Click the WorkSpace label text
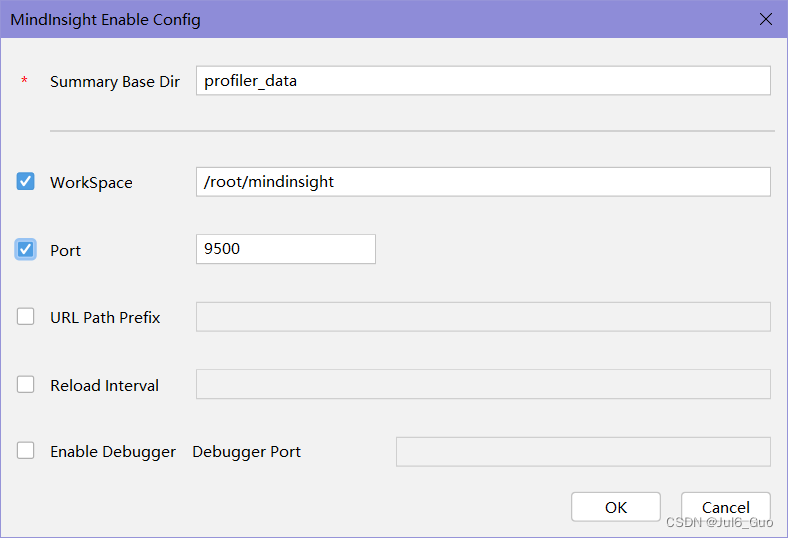The height and width of the screenshot is (538, 788). point(91,182)
